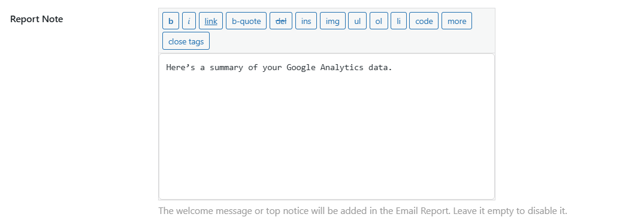The image size is (644, 223).
Task: Apply italic with the i button
Action: click(189, 21)
